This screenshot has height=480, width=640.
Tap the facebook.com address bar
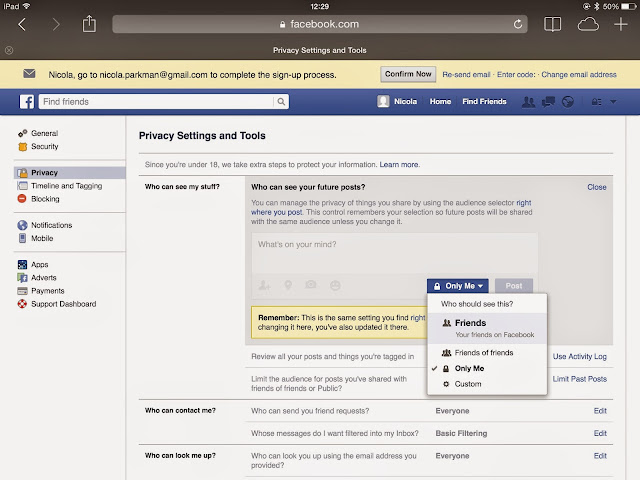click(320, 24)
